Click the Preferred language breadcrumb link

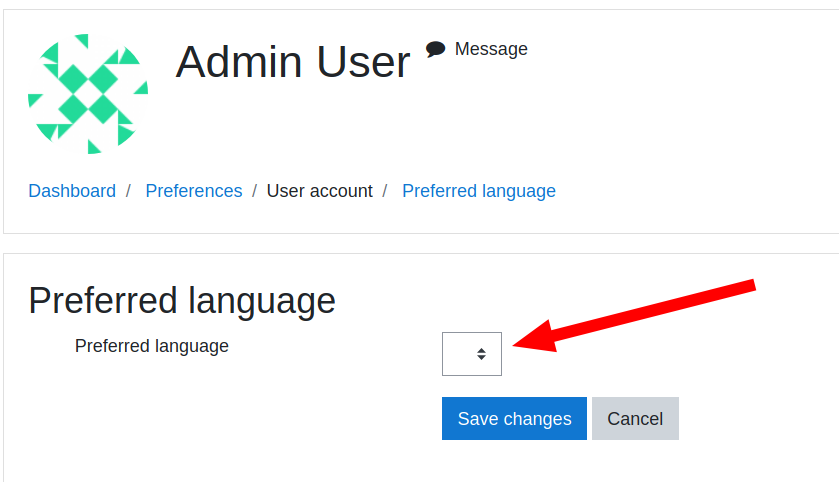479,191
